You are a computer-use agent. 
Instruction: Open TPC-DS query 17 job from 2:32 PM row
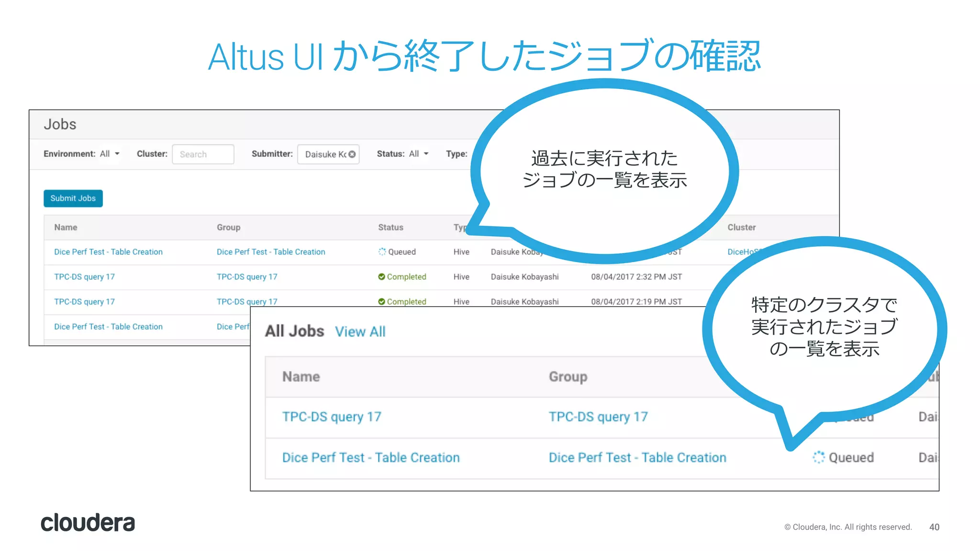tap(84, 277)
